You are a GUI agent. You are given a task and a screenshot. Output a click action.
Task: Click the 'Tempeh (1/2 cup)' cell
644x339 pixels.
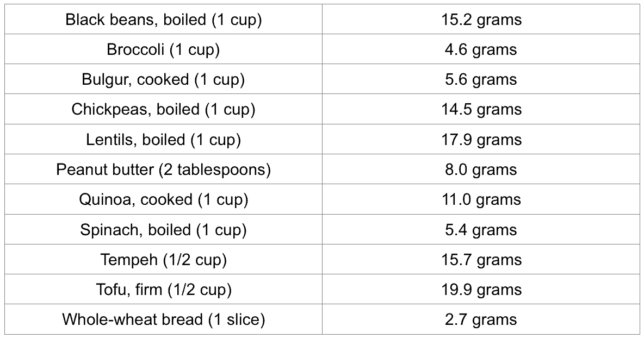tap(163, 260)
